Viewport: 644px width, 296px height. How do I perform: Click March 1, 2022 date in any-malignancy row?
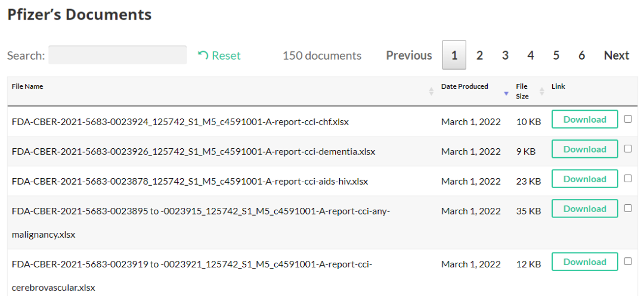coord(471,211)
